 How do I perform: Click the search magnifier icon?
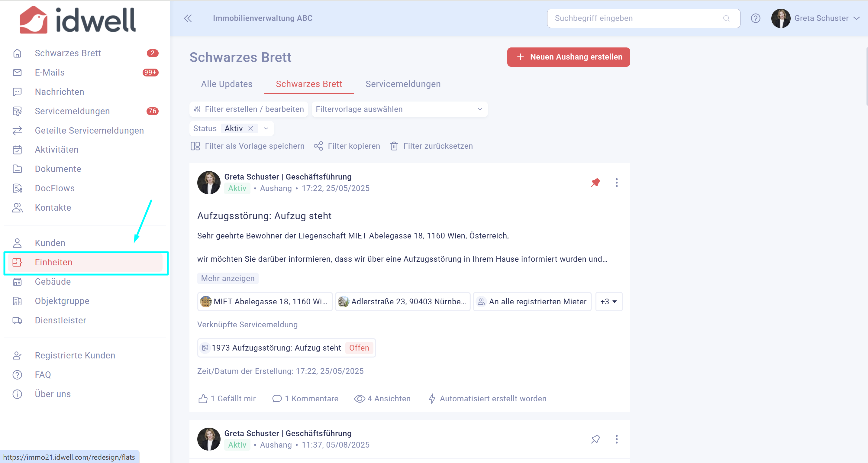[726, 18]
